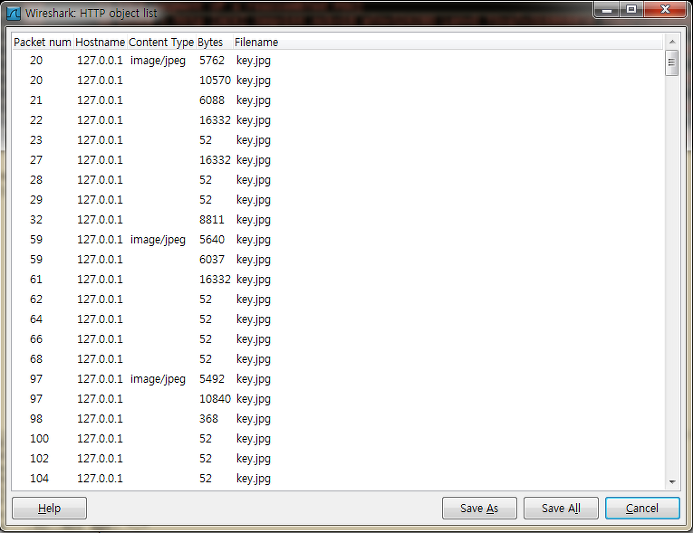Select the packet 32 row with 8811 bytes
The height and width of the screenshot is (533, 693).
[x=338, y=220]
